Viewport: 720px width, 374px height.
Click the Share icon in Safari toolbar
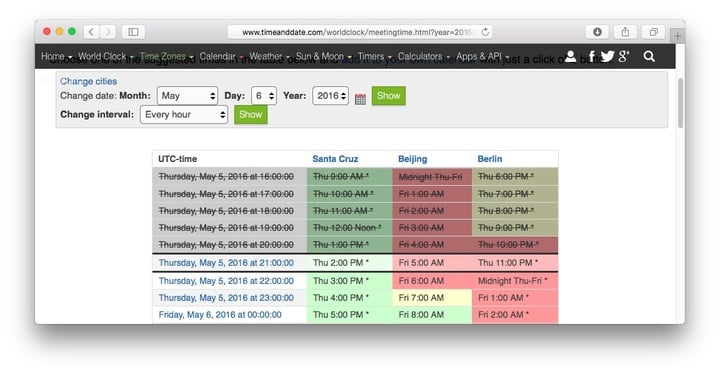[x=625, y=32]
